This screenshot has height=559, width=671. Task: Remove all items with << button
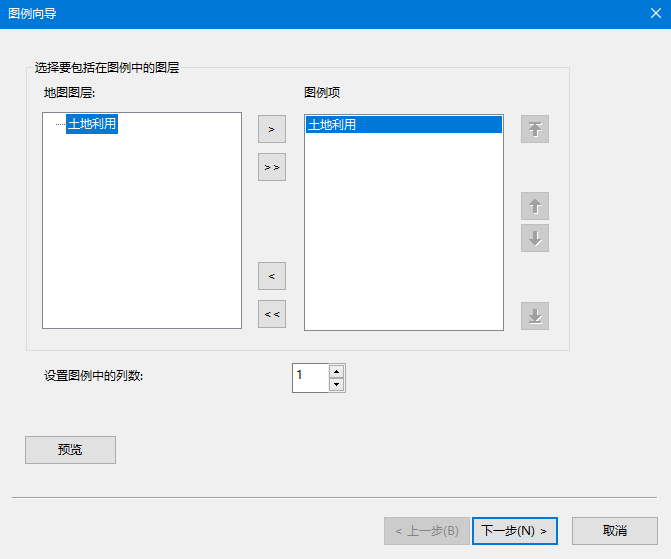(272, 314)
